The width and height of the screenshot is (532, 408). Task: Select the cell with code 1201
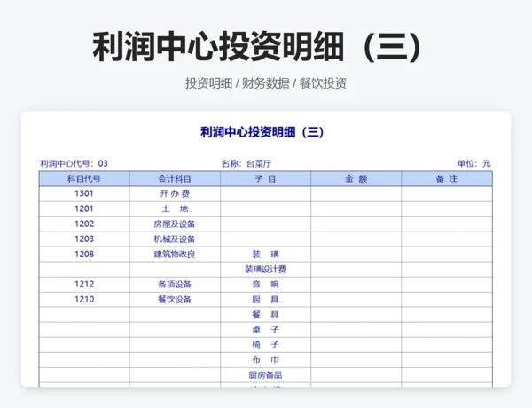[84, 209]
